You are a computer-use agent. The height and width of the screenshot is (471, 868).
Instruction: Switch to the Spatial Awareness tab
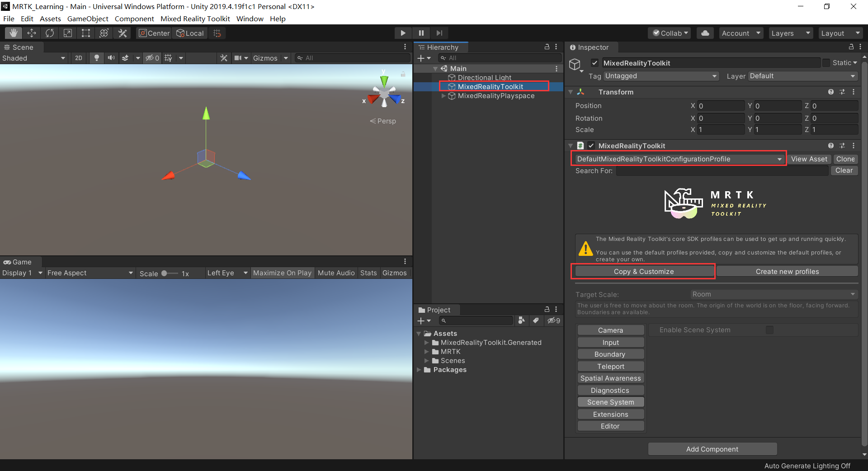[x=610, y=378]
